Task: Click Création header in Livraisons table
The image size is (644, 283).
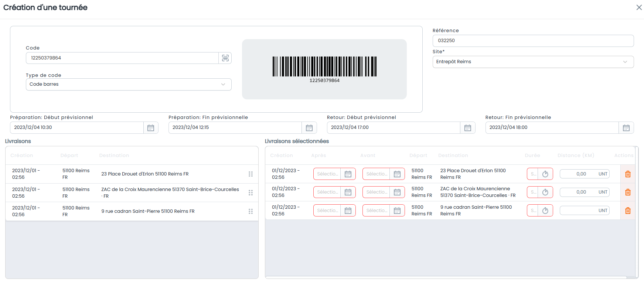Action: pos(22,156)
